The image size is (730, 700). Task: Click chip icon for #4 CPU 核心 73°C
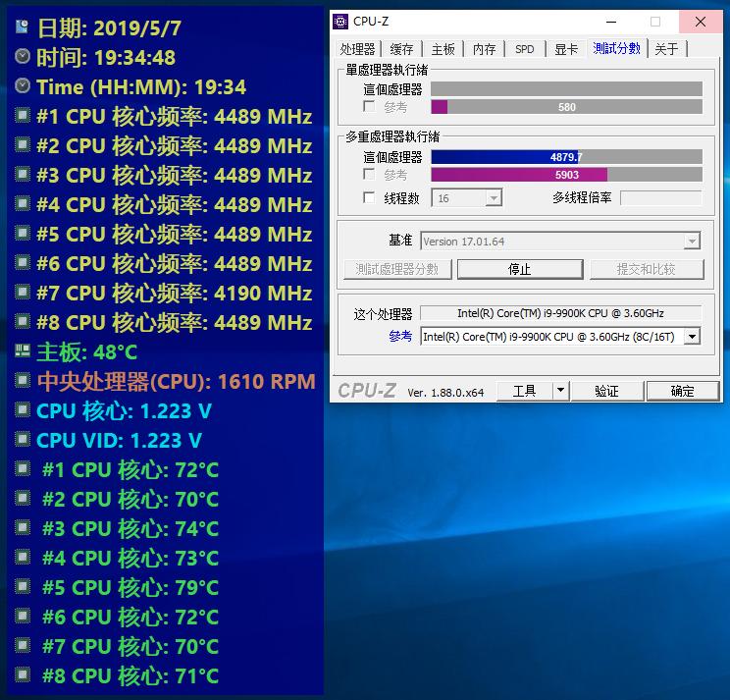coord(23,557)
